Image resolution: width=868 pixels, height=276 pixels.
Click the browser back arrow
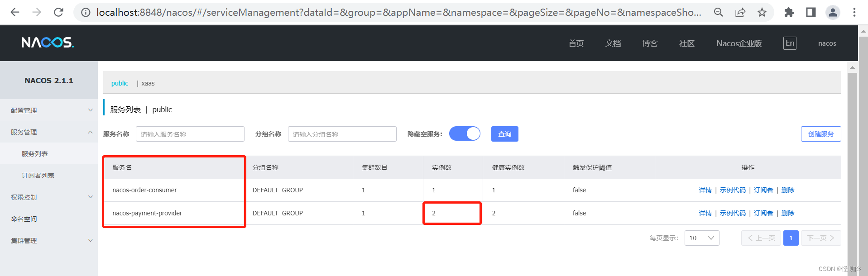(15, 12)
